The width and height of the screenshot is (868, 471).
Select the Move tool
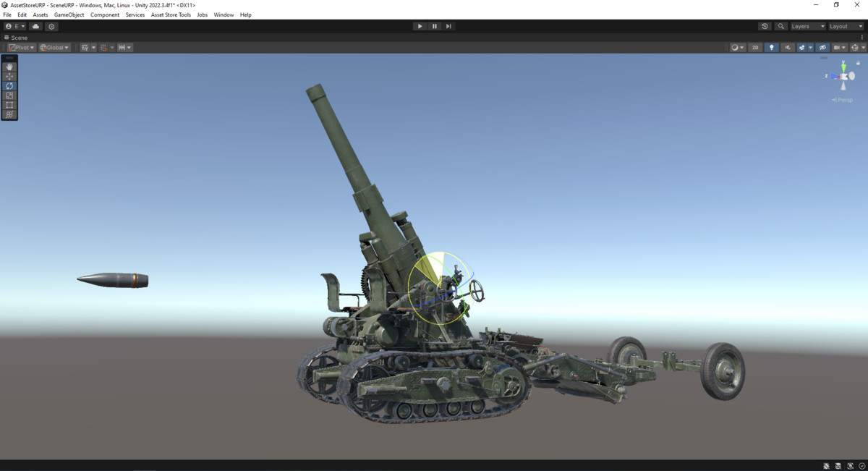click(9, 76)
